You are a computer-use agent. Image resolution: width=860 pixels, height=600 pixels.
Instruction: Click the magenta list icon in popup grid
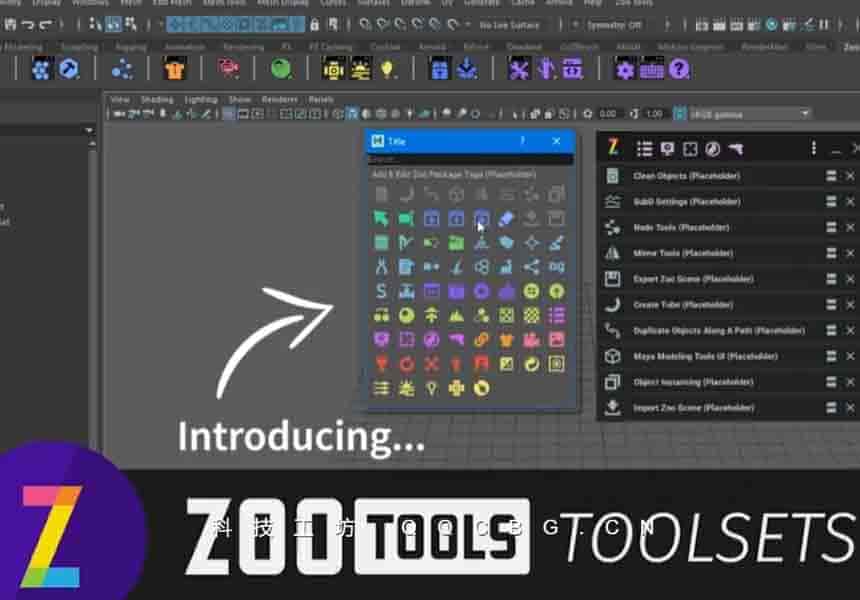(x=556, y=315)
